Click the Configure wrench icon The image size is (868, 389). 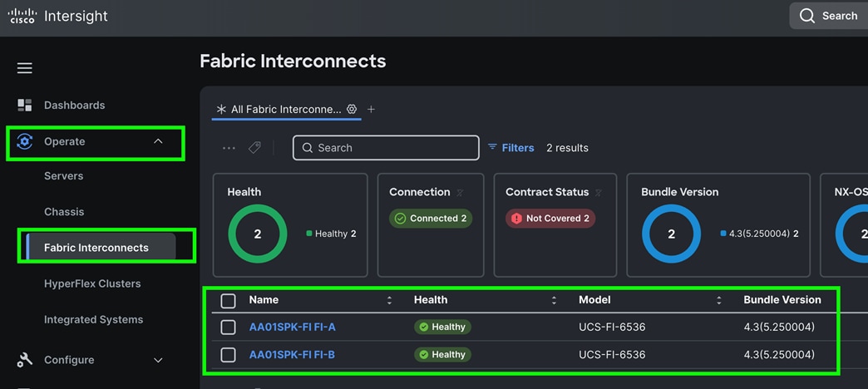click(x=24, y=360)
